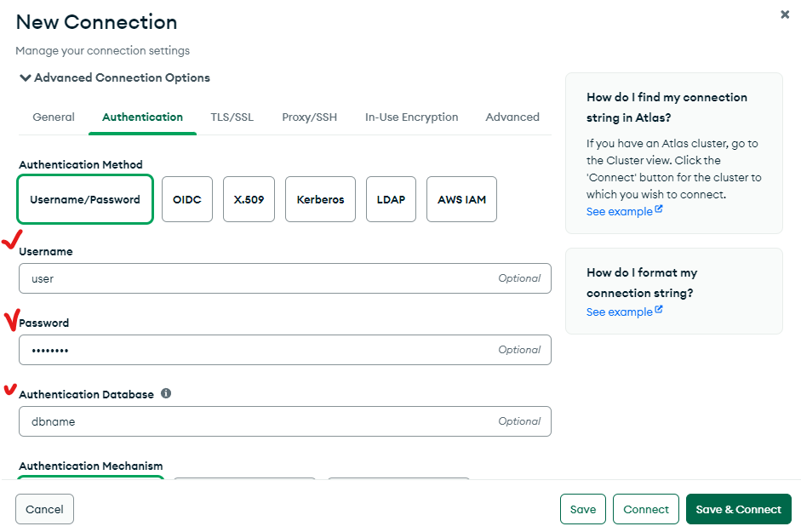801x532 pixels.
Task: Collapse the Advanced Connection Options chevron
Action: [25, 77]
